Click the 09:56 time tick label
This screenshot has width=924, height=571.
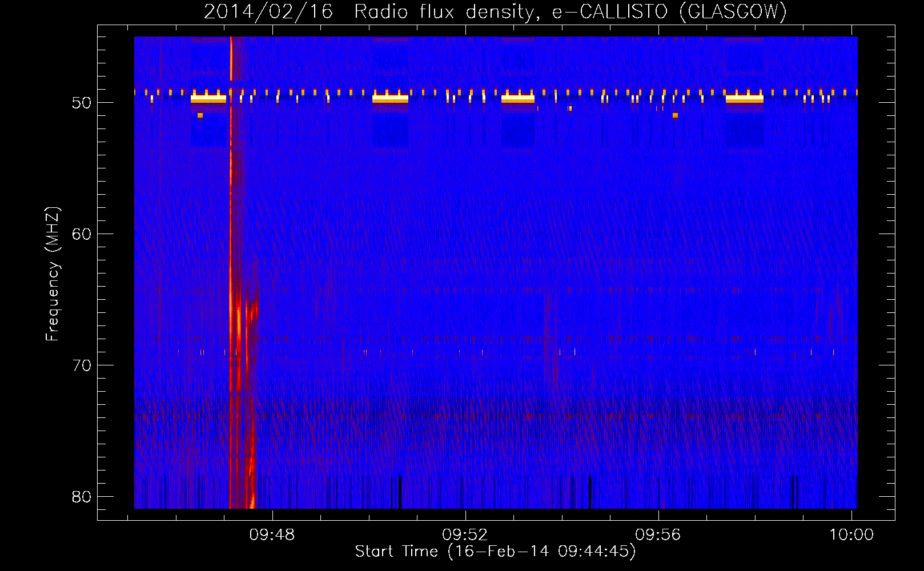pyautogui.click(x=658, y=535)
